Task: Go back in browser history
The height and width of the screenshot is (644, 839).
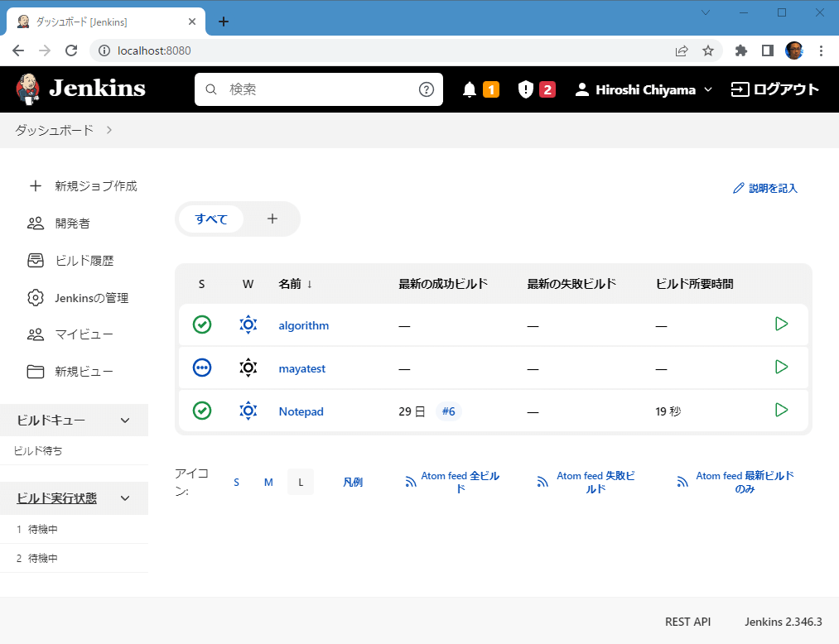Action: click(x=18, y=50)
